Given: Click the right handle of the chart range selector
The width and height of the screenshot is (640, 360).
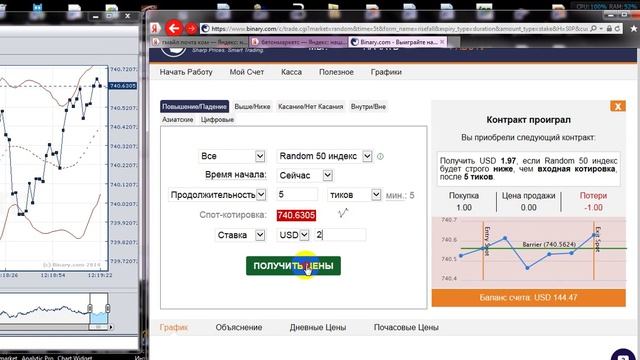Looking at the screenshot, I should [x=108, y=308].
